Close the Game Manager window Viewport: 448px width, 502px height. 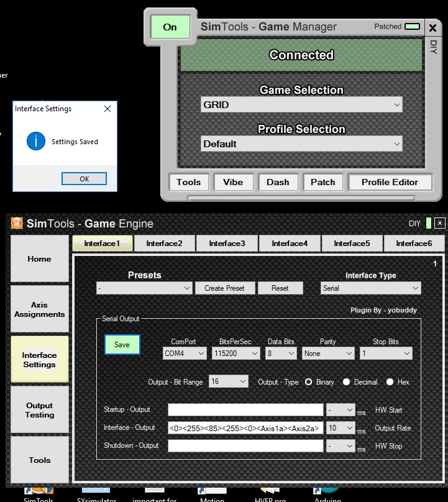pos(432,28)
